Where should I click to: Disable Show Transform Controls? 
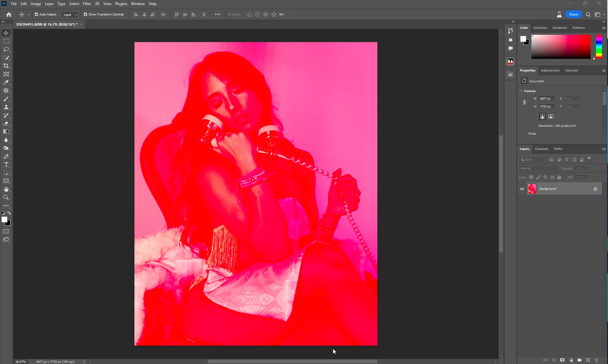click(x=85, y=14)
